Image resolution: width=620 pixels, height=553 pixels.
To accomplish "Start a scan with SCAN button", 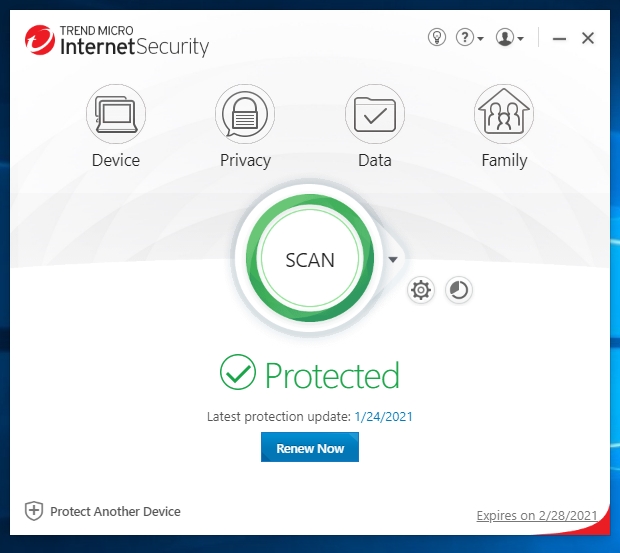I will [310, 260].
